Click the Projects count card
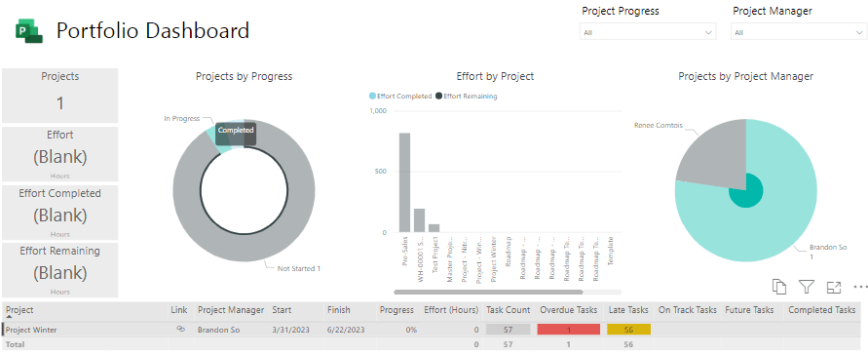The image size is (868, 354). point(59,96)
